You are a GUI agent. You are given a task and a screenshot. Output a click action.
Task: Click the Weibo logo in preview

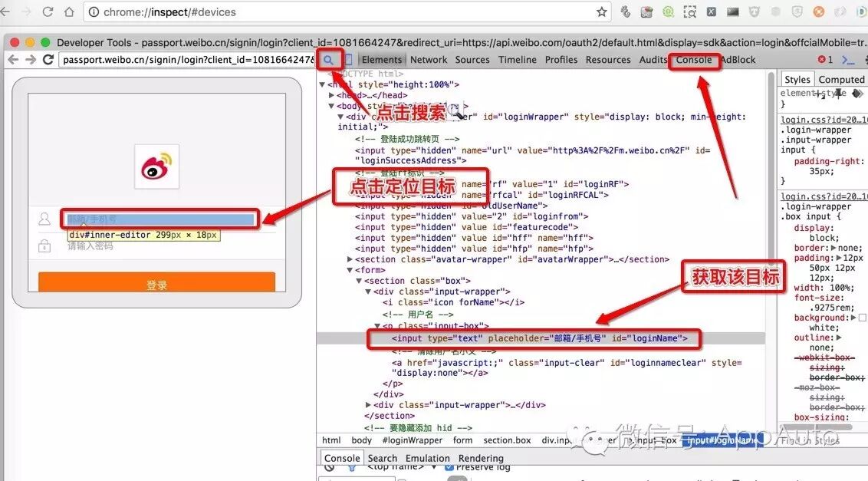click(x=156, y=166)
